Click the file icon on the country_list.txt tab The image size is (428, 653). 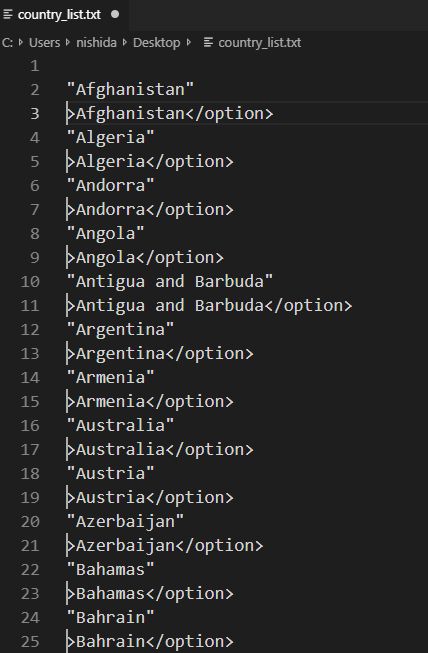click(x=7, y=15)
